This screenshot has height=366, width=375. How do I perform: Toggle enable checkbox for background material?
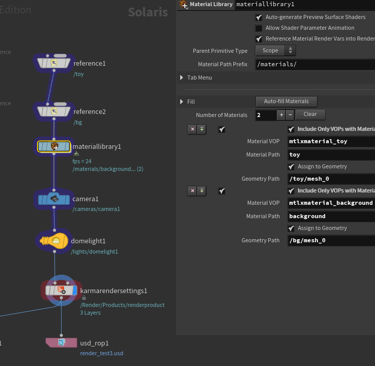[x=222, y=191]
